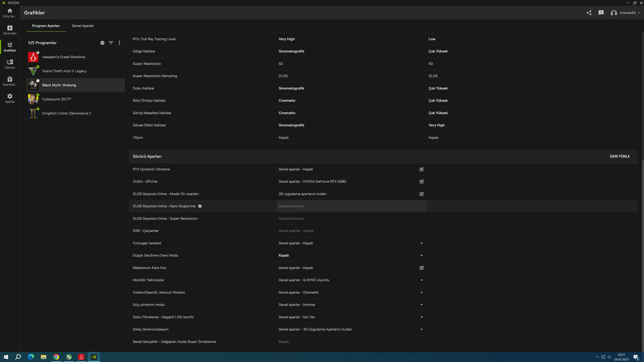Open the krowaz55 account dropdown arrow

pyautogui.click(x=639, y=13)
